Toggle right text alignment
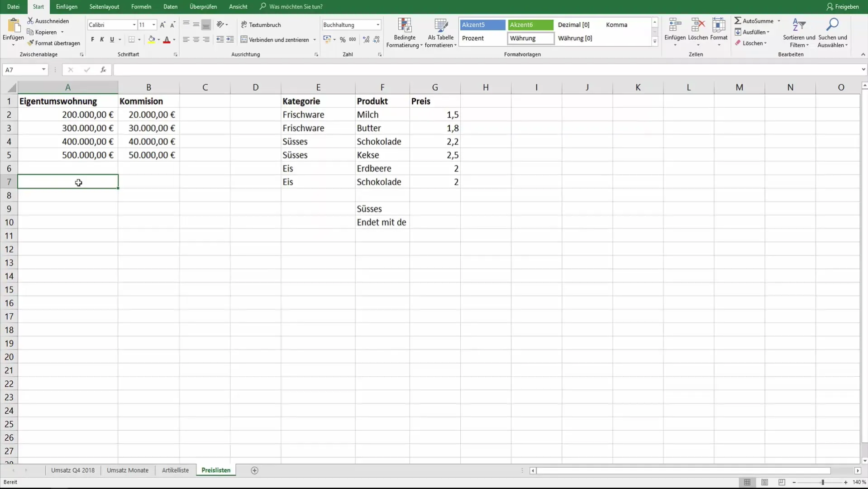 (x=206, y=40)
